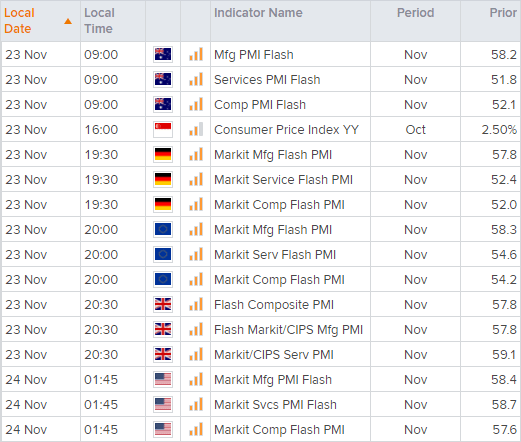This screenshot has height=442, width=521.
Task: Click importance bars icon for Services PMI Flash
Action: [x=196, y=79]
